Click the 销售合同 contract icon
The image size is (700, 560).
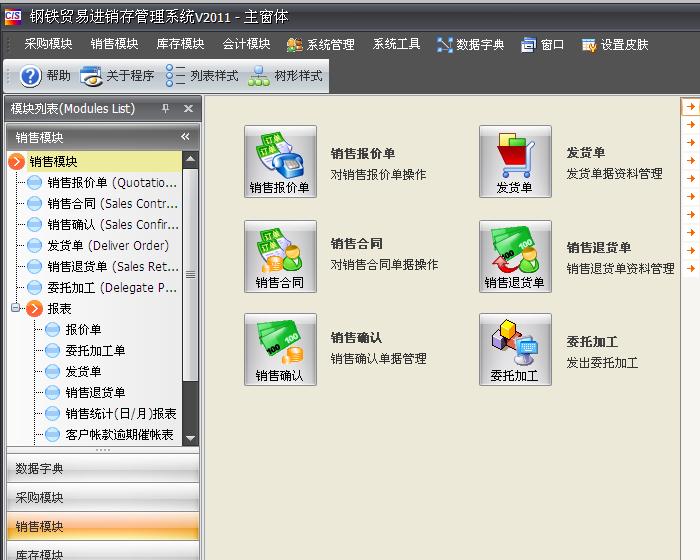tap(280, 256)
